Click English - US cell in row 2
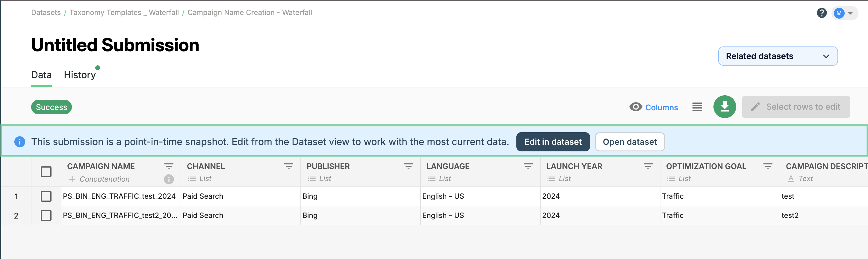The height and width of the screenshot is (259, 868). coord(480,216)
